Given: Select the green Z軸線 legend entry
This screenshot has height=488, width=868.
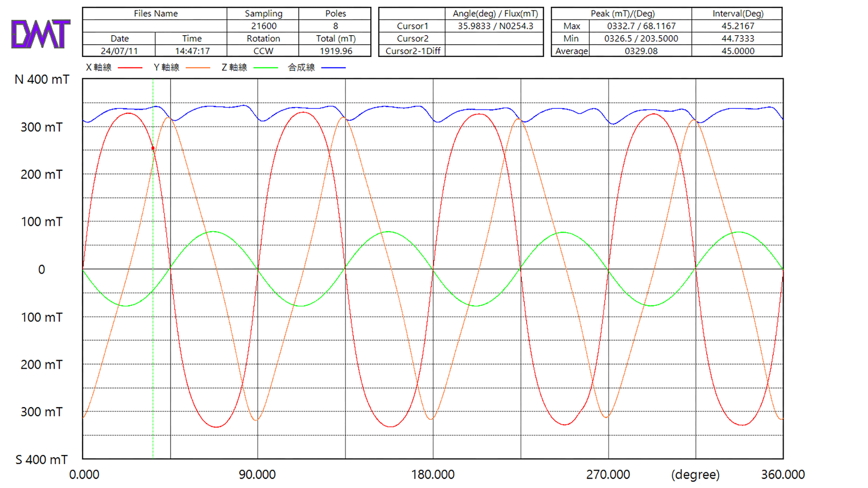Looking at the screenshot, I should [265, 68].
